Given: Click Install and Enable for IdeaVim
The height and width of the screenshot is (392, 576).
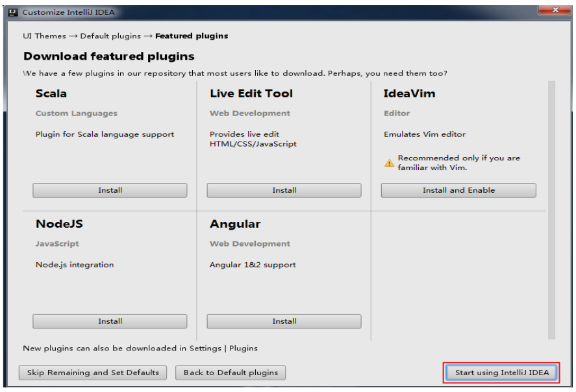Looking at the screenshot, I should [x=458, y=190].
